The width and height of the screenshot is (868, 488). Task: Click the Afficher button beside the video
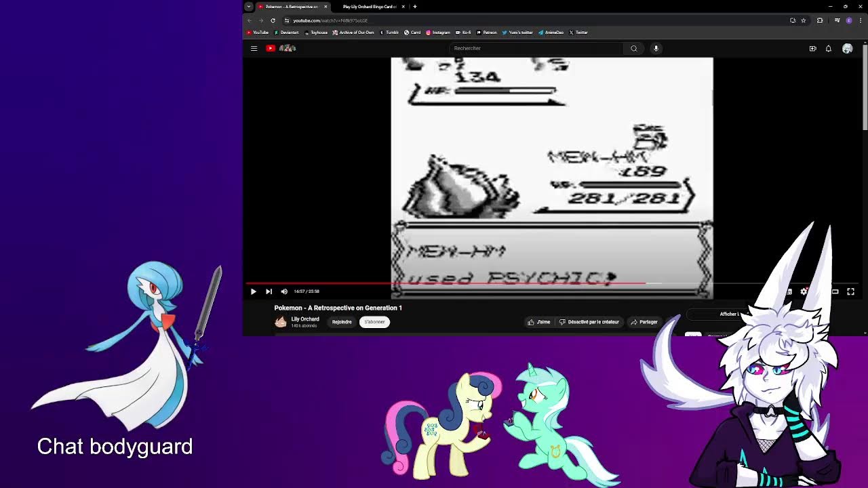click(730, 314)
